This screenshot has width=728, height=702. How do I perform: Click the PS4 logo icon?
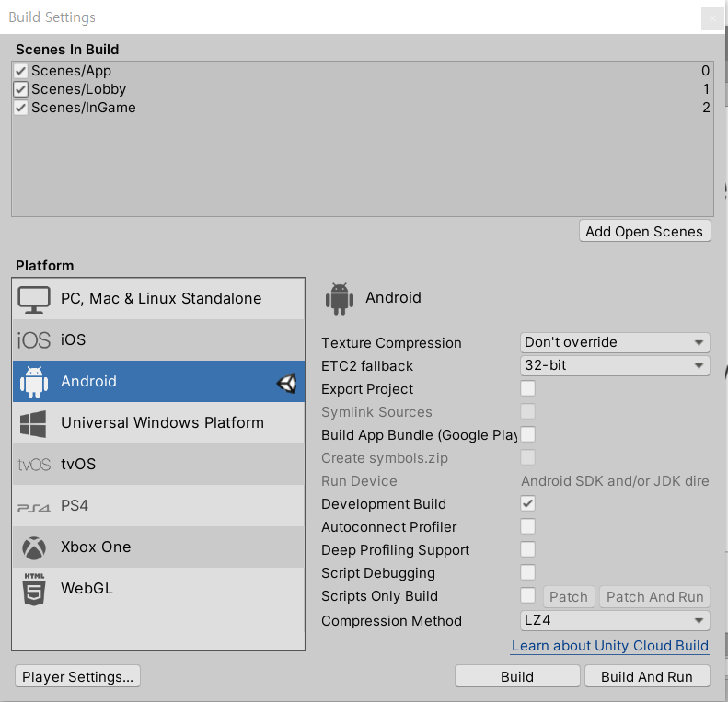33,508
